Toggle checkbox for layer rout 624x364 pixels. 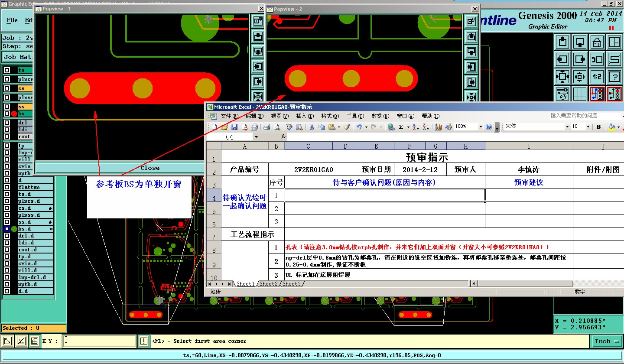point(7,136)
